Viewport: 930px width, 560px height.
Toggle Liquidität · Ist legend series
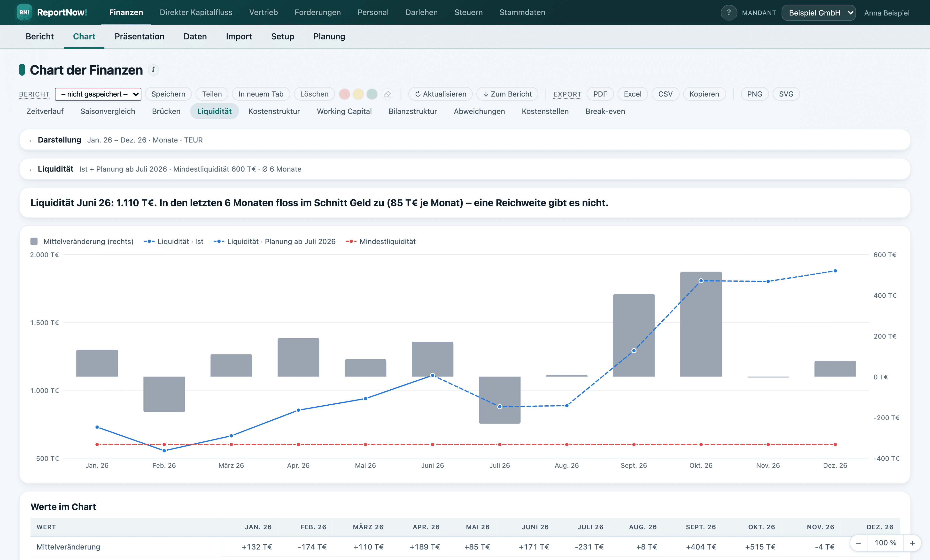coord(173,241)
